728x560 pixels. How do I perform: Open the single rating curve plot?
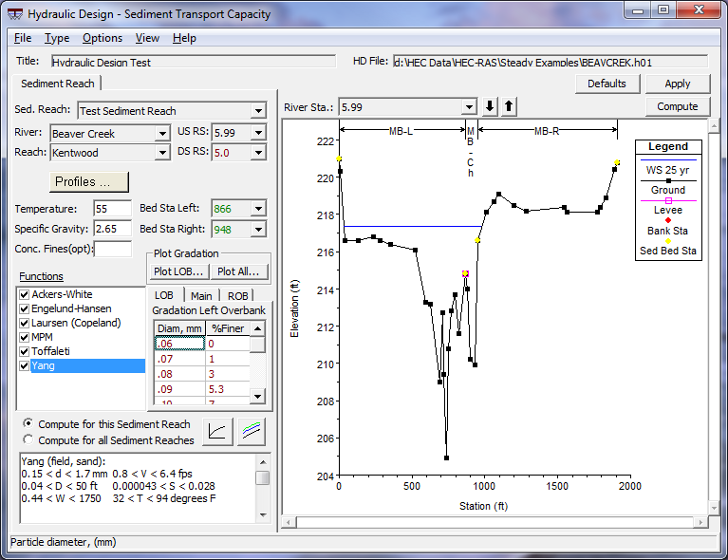coord(218,431)
